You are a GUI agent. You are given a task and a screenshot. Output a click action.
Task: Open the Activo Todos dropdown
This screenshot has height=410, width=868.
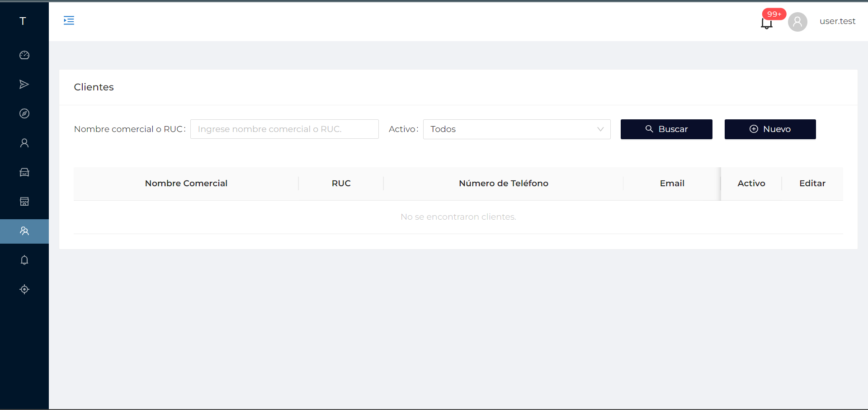pos(517,129)
